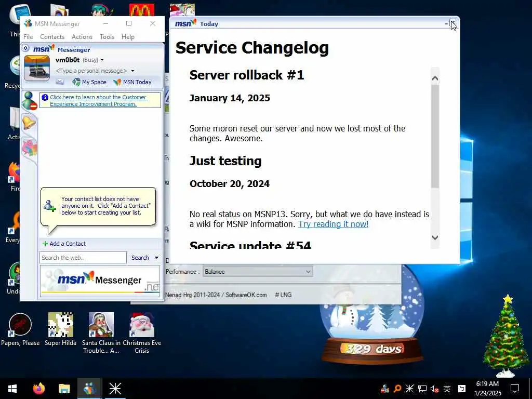Open the email inbox envelope icon
The height and width of the screenshot is (399, 532).
tap(60, 82)
